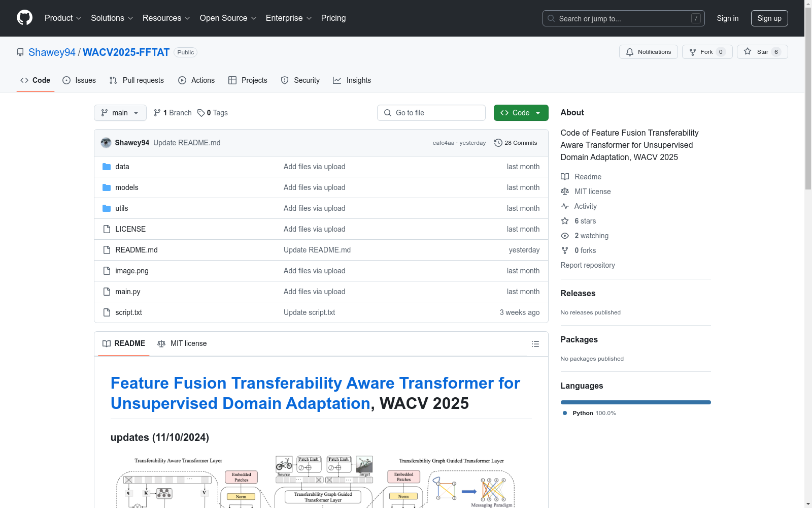The image size is (812, 508).
Task: Open the Releases heading link
Action: tap(578, 293)
